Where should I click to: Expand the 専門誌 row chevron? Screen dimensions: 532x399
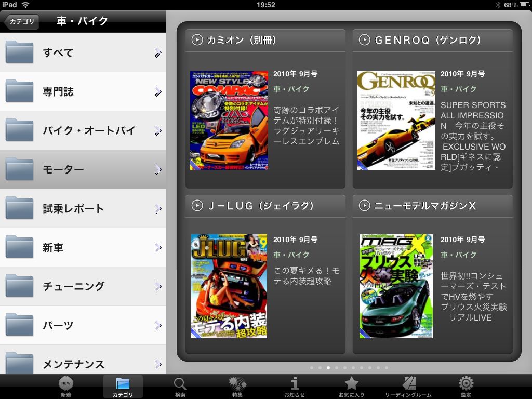click(x=158, y=91)
